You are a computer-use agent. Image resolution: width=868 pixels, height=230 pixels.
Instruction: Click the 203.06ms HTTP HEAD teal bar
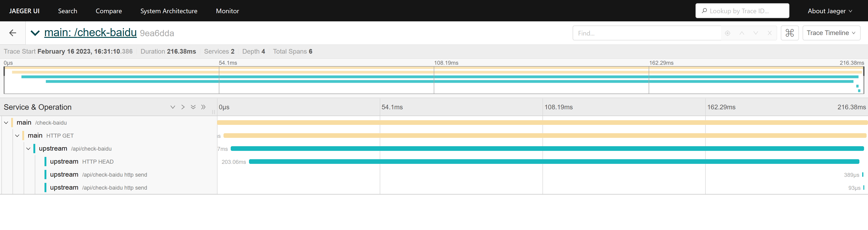click(x=554, y=162)
